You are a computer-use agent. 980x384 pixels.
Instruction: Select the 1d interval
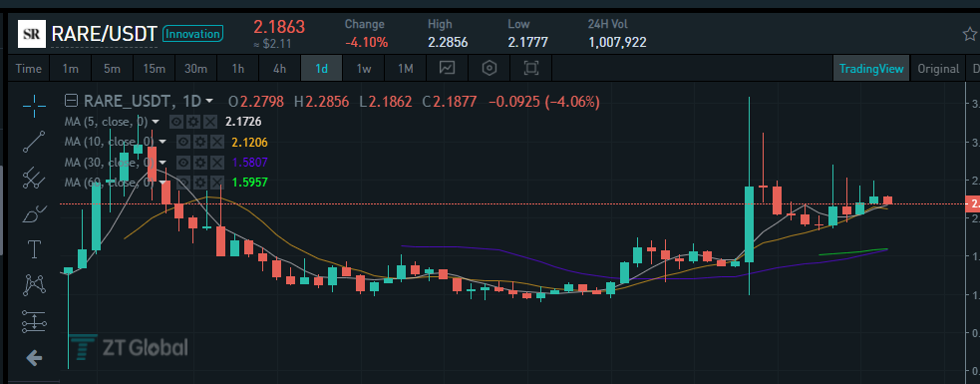click(x=321, y=68)
